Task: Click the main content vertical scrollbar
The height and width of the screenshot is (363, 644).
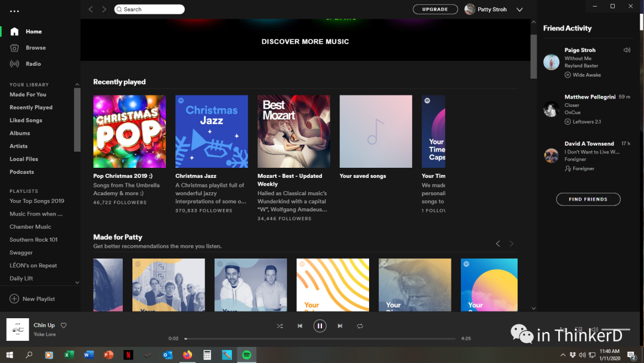Action: (534, 57)
